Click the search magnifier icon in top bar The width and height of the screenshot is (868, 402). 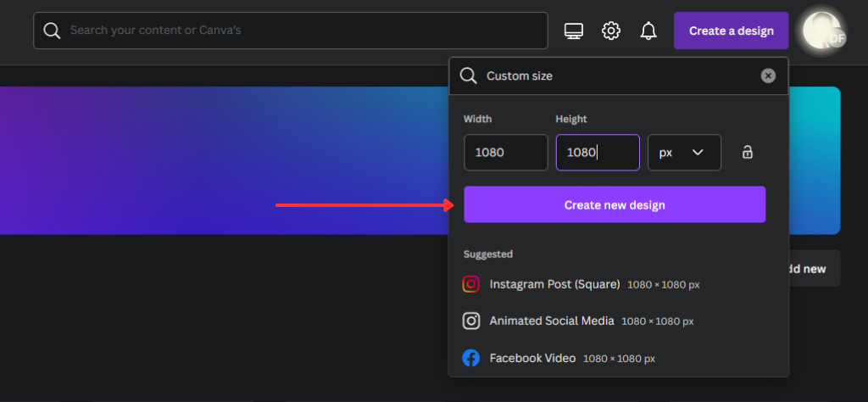pyautogui.click(x=52, y=31)
